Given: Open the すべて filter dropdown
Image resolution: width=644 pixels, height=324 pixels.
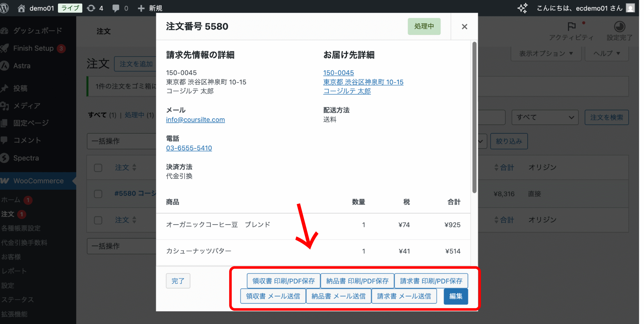Looking at the screenshot, I should 545,117.
